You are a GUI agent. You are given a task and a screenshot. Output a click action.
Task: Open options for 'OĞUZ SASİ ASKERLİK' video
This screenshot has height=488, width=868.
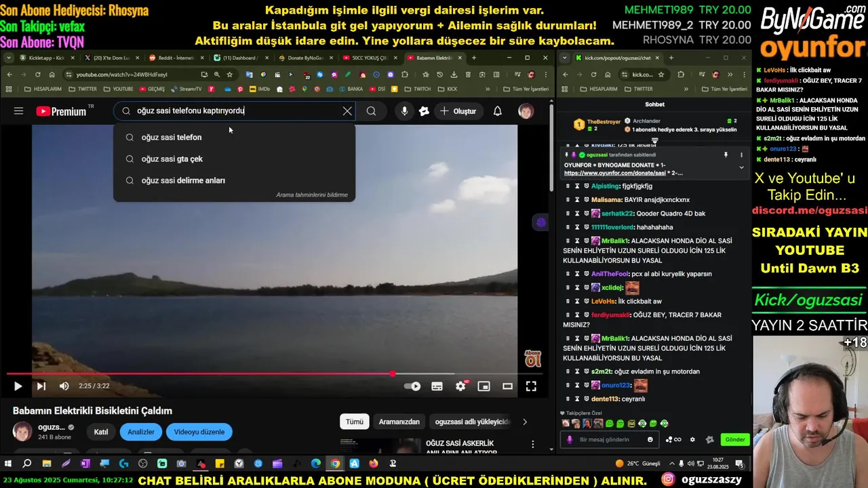[x=533, y=445]
